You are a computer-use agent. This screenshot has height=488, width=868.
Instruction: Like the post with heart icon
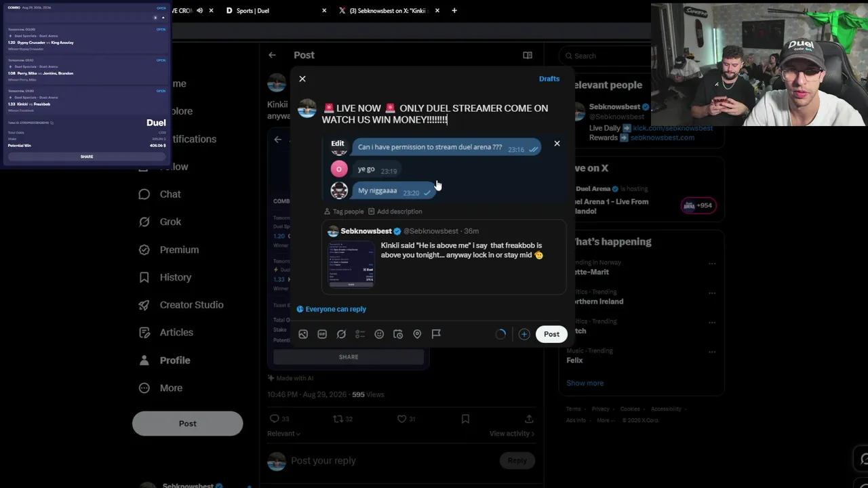(401, 419)
